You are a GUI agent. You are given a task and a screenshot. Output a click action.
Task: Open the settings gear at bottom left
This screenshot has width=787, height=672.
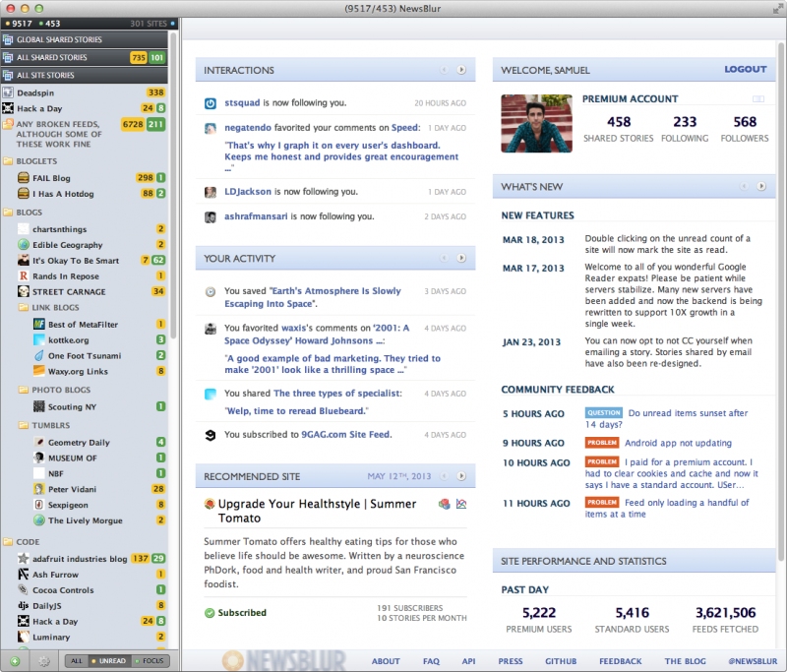click(44, 661)
